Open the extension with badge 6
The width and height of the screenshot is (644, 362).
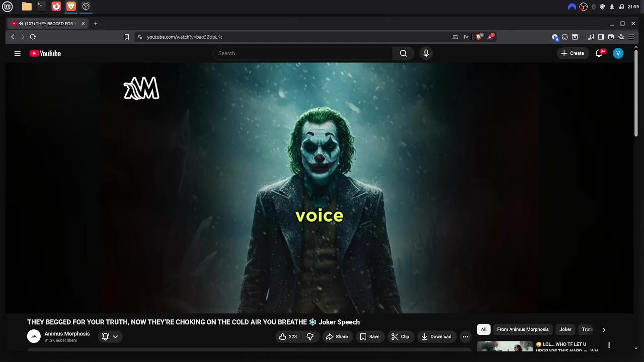coord(555,37)
